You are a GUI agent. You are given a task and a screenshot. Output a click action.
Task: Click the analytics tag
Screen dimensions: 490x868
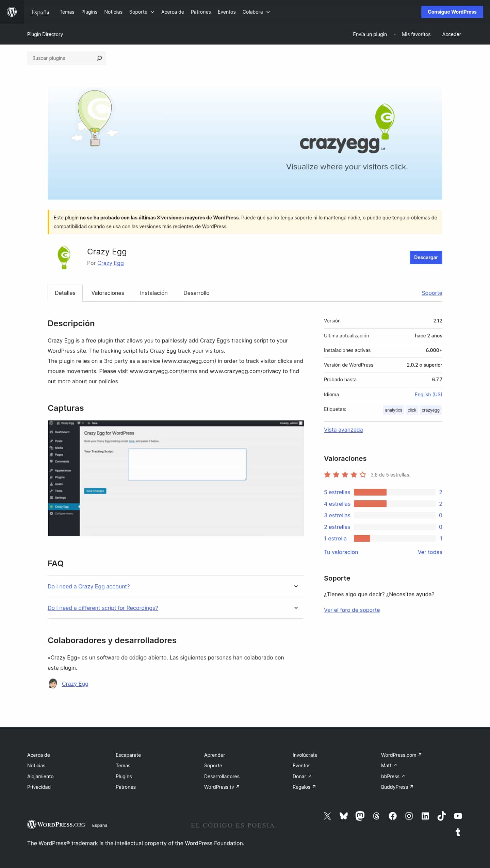pyautogui.click(x=393, y=410)
